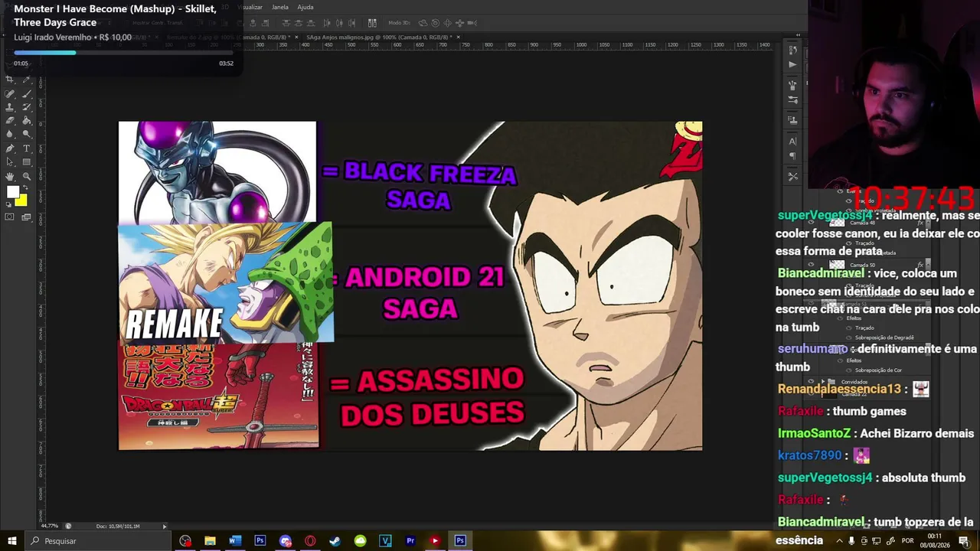This screenshot has width=980, height=551.
Task: Select the white foreground color swatch
Action: pyautogui.click(x=12, y=192)
